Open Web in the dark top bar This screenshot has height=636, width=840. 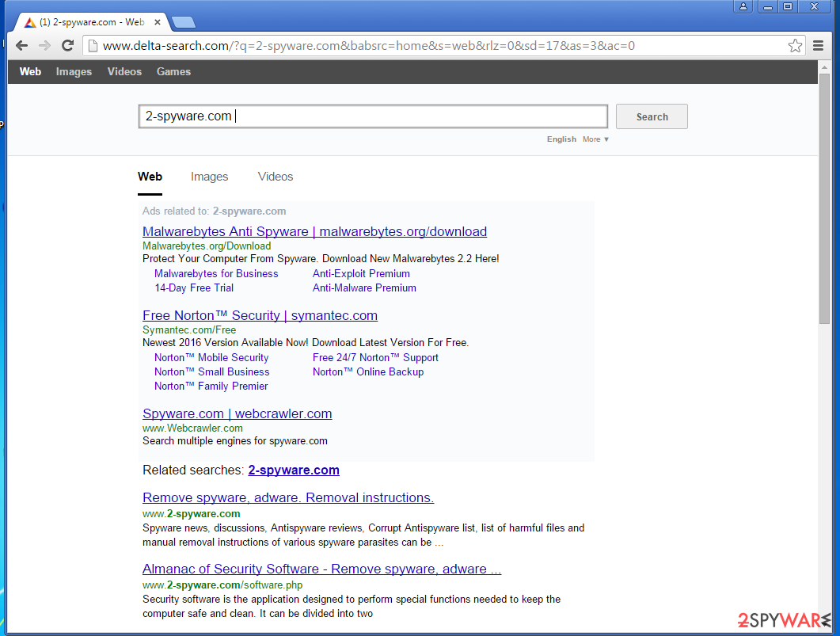point(31,72)
